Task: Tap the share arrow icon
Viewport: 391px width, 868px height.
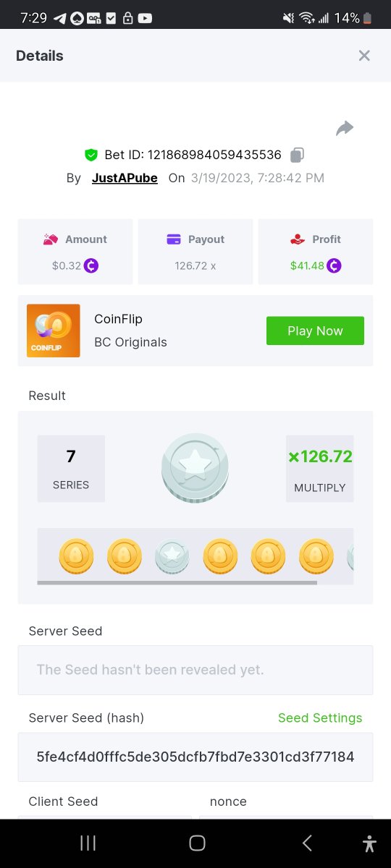Action: [x=345, y=129]
